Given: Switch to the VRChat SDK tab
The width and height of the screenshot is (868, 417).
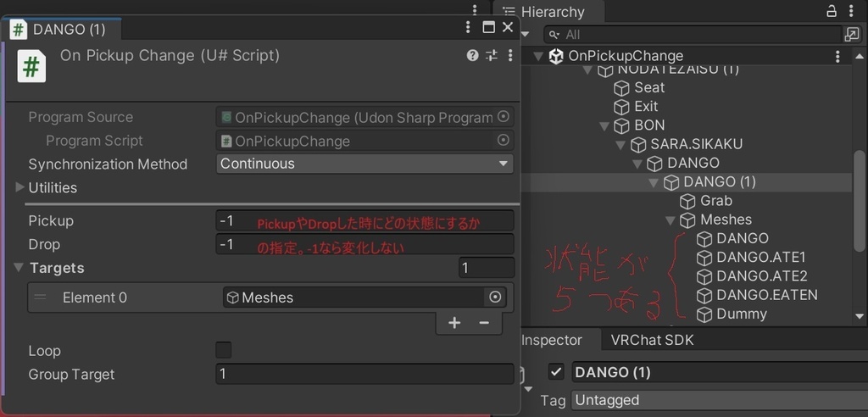Looking at the screenshot, I should coord(652,340).
